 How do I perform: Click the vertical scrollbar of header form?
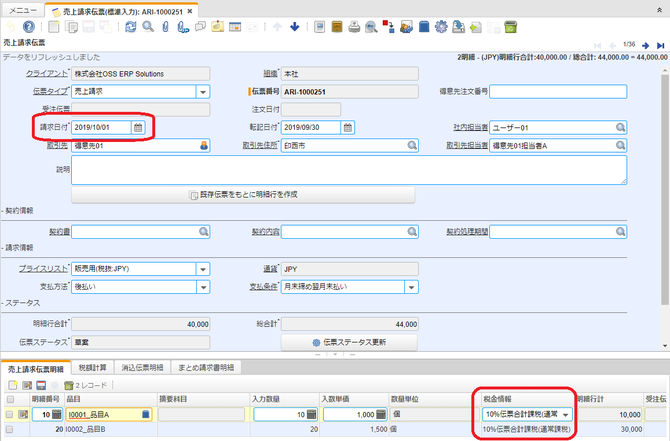point(664,190)
